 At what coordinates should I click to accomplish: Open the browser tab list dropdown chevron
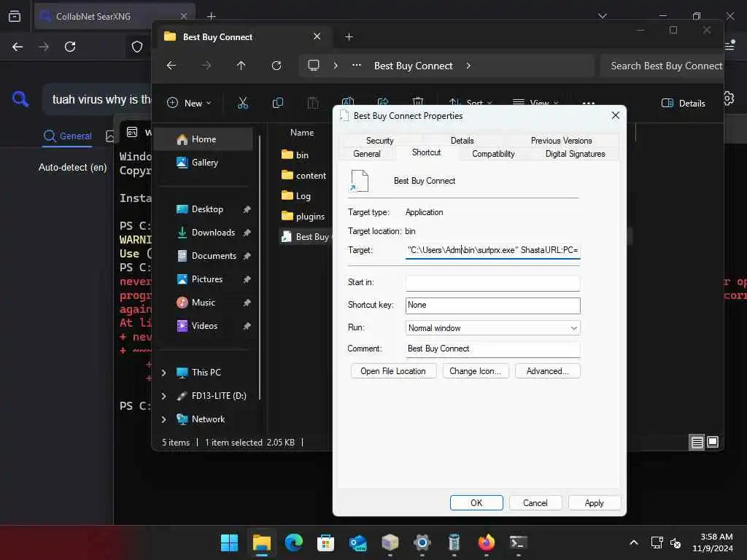pos(602,16)
